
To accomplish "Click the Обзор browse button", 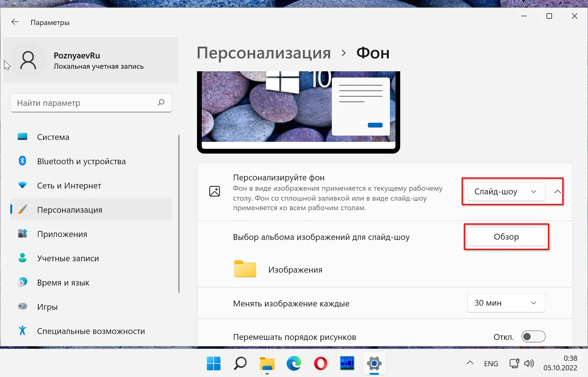I will pos(506,237).
